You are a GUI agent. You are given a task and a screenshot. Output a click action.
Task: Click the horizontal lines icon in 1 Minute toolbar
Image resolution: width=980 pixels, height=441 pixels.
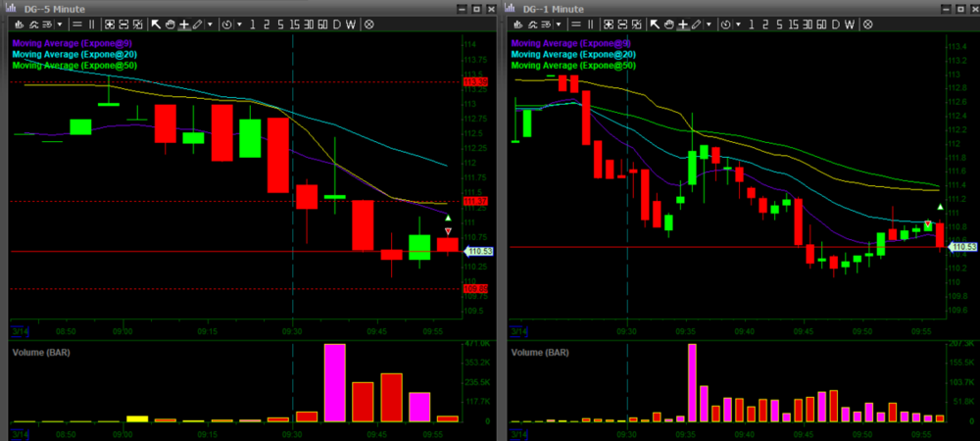click(576, 24)
